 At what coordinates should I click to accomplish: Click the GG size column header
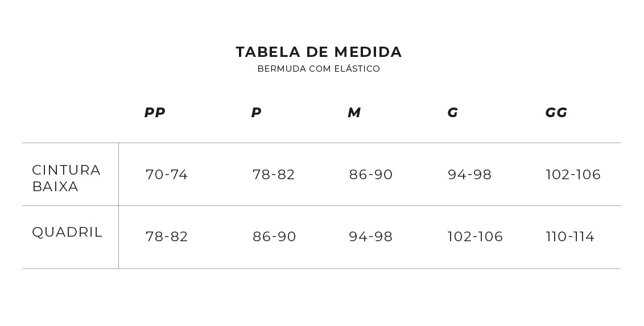click(x=556, y=113)
